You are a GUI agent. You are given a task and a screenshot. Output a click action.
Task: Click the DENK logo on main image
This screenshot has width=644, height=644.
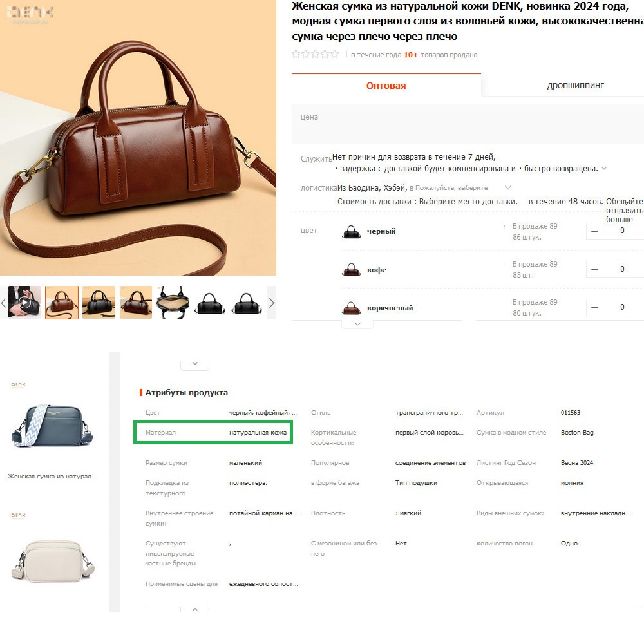point(33,13)
